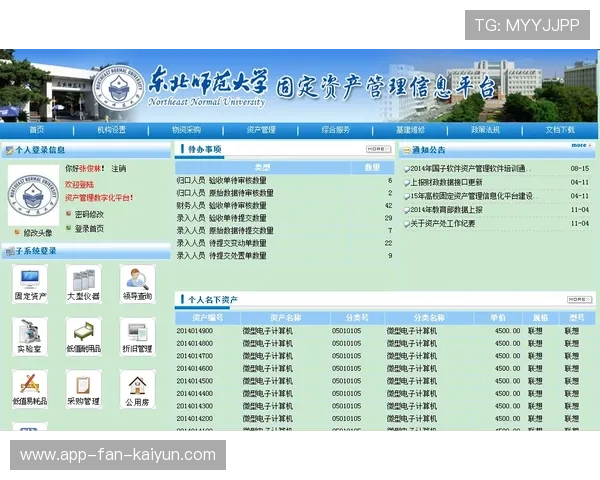600x480 pixels.
Task: Select row 录入人员 待提交变动单数量
Action: (284, 243)
